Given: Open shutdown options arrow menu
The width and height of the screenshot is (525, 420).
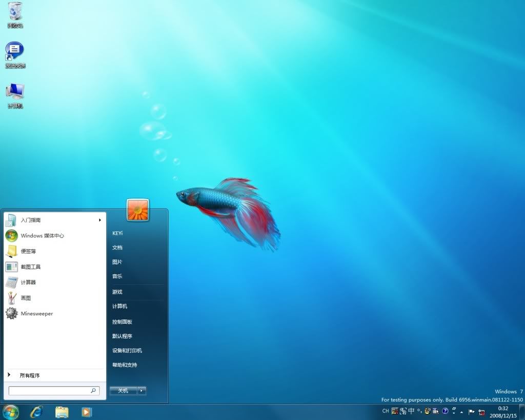Looking at the screenshot, I should 142,391.
